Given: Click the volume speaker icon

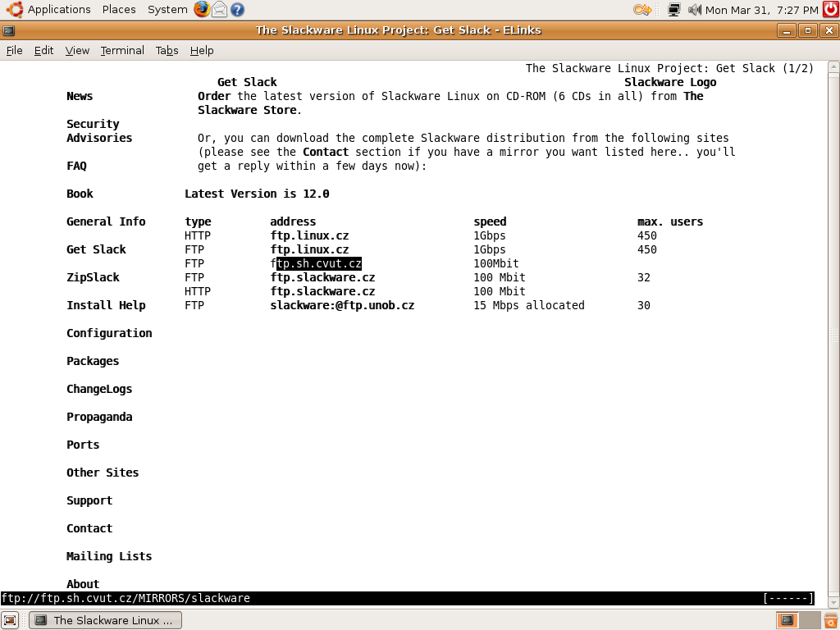Looking at the screenshot, I should [694, 9].
